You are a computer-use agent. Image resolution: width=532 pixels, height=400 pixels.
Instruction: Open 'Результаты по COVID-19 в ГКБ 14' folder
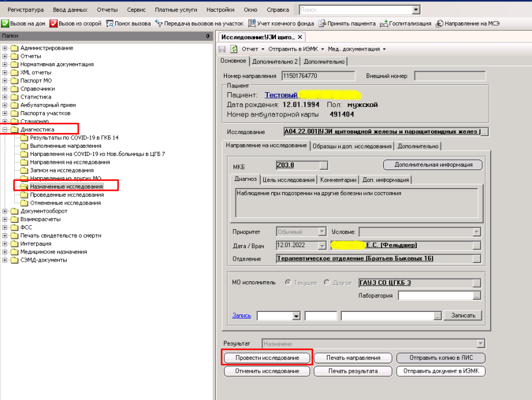(74, 138)
